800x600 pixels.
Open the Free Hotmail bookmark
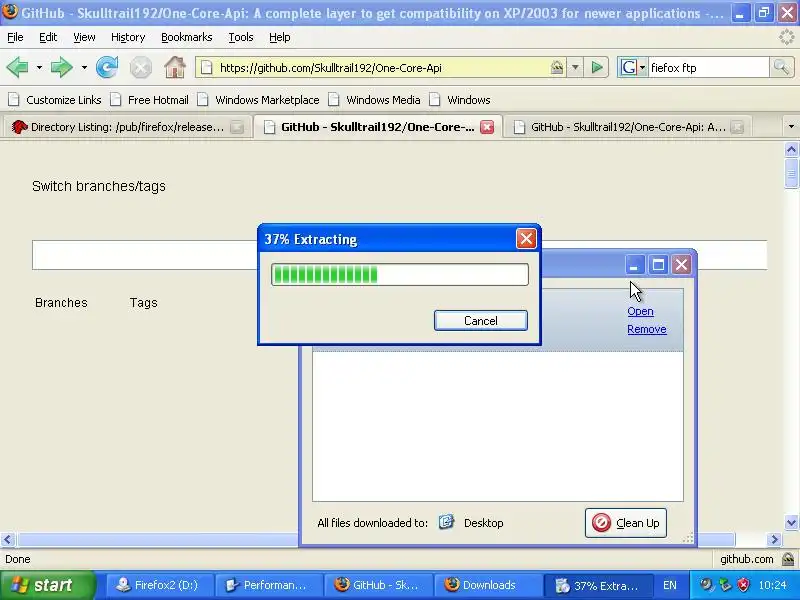[149, 100]
